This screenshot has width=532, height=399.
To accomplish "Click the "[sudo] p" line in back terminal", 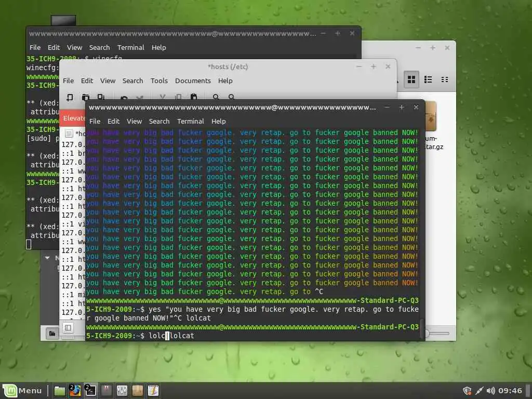I will pos(43,138).
